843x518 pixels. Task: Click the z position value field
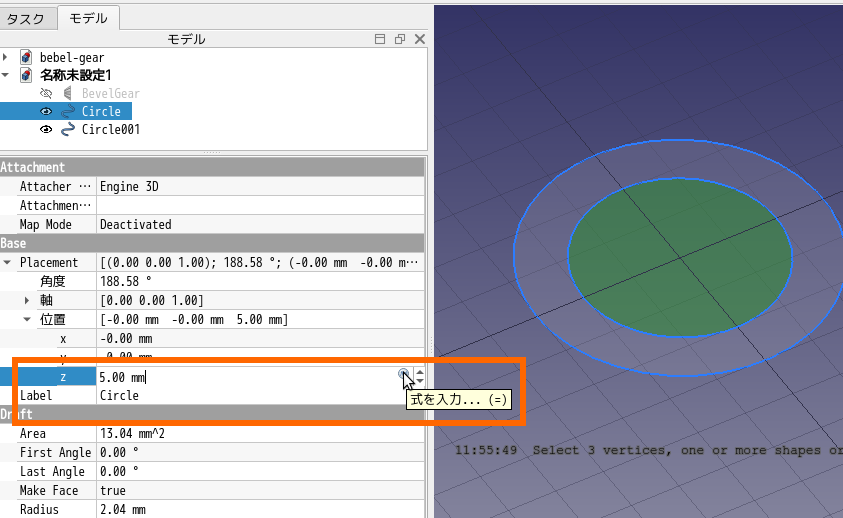[x=240, y=377]
